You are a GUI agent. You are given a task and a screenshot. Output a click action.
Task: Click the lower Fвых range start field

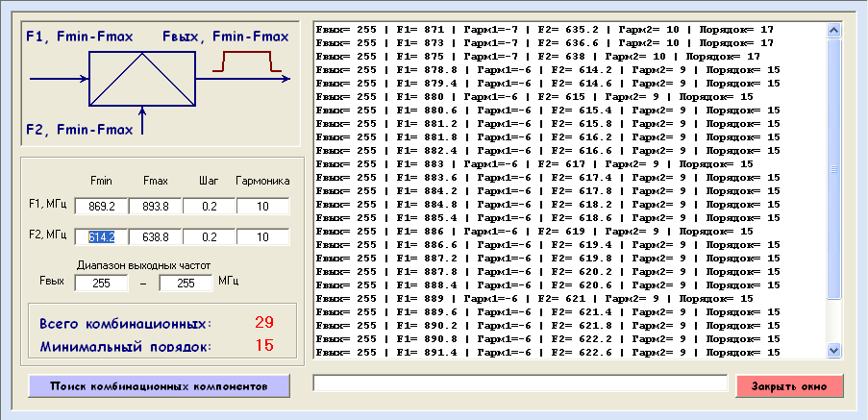pos(101,284)
